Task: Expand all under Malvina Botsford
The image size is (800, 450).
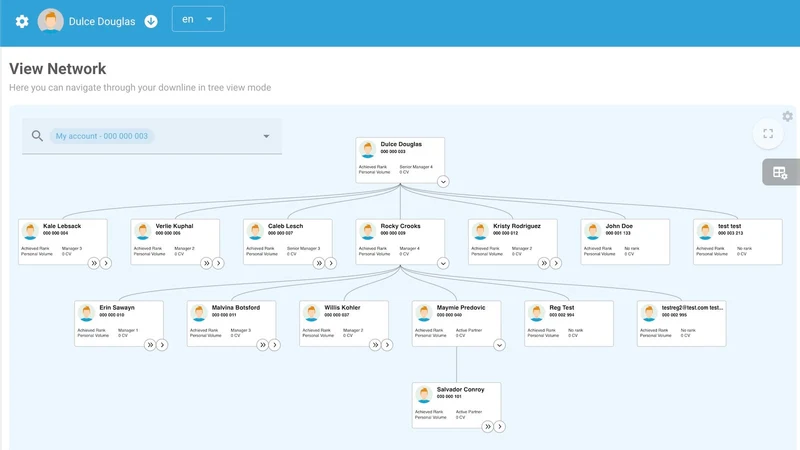Action: pyautogui.click(x=262, y=345)
